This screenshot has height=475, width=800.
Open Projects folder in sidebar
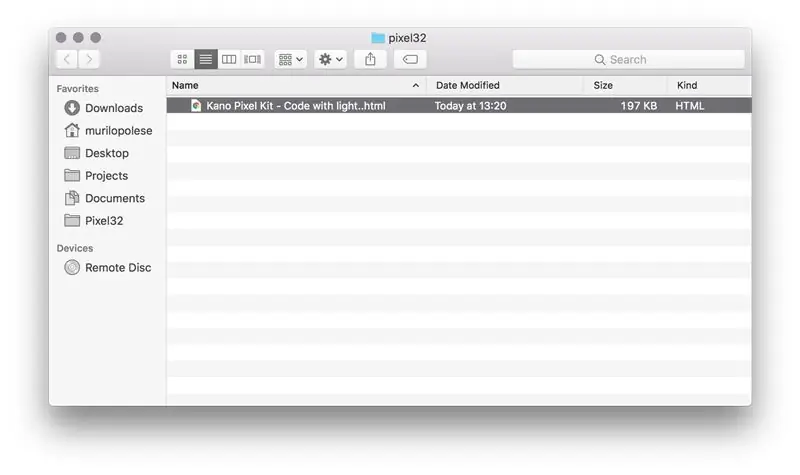click(108, 176)
